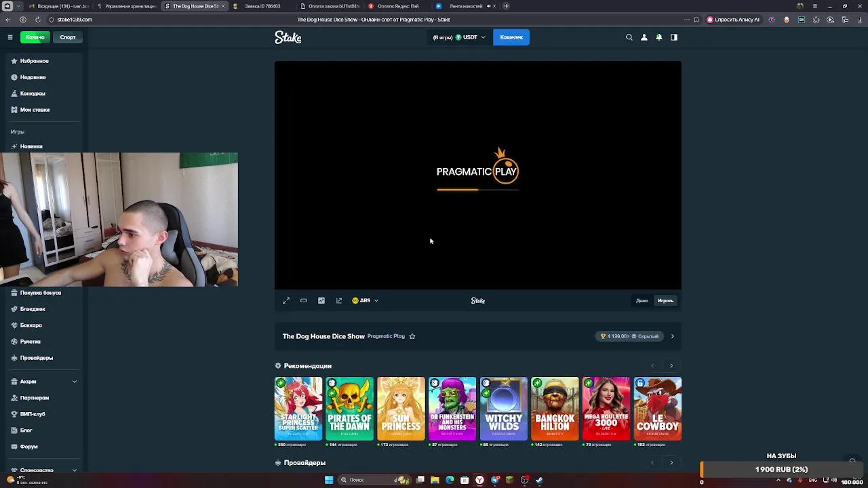Open Блэкджек in the sidebar
Image resolution: width=868 pixels, height=488 pixels.
tap(33, 309)
